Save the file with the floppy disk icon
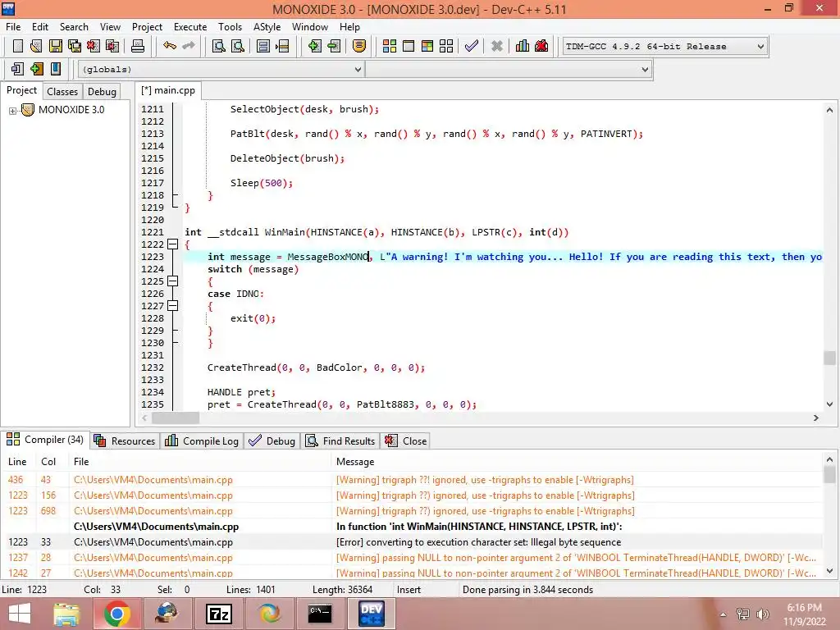 click(x=55, y=46)
